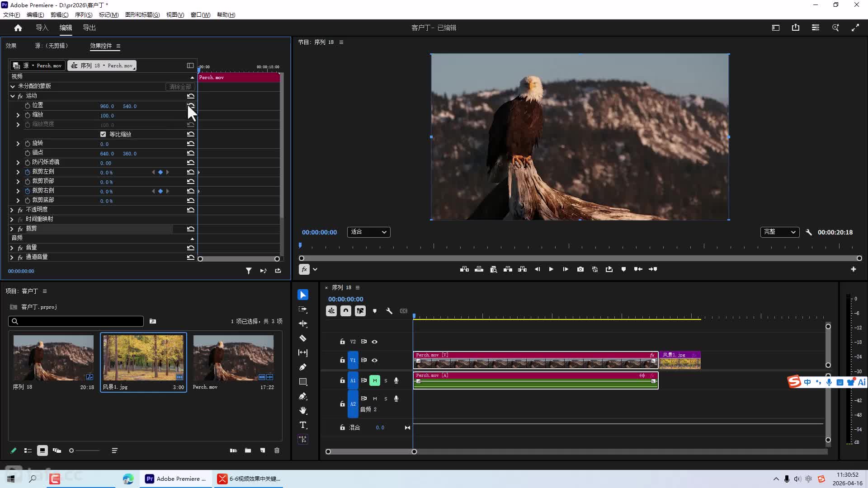The height and width of the screenshot is (488, 868).
Task: Expand the Time Remapping effect
Action: pos(12,220)
